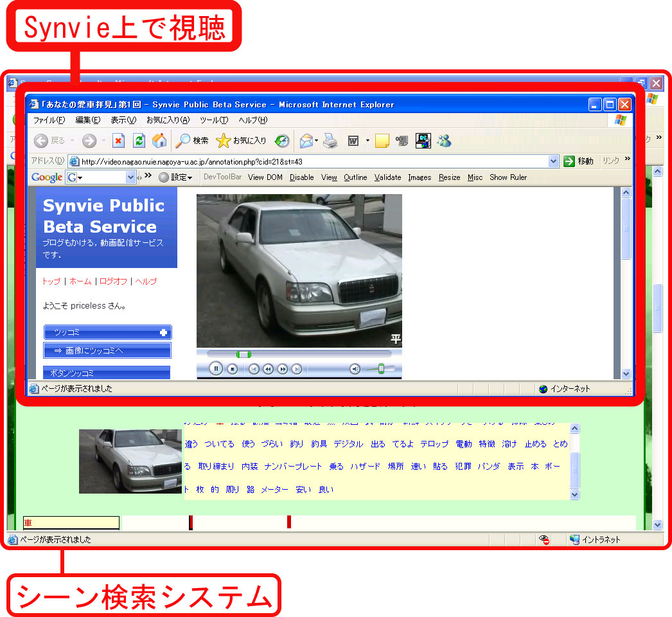672x617 pixels.
Task: Open the 表示(V) menu
Action: coord(123,120)
